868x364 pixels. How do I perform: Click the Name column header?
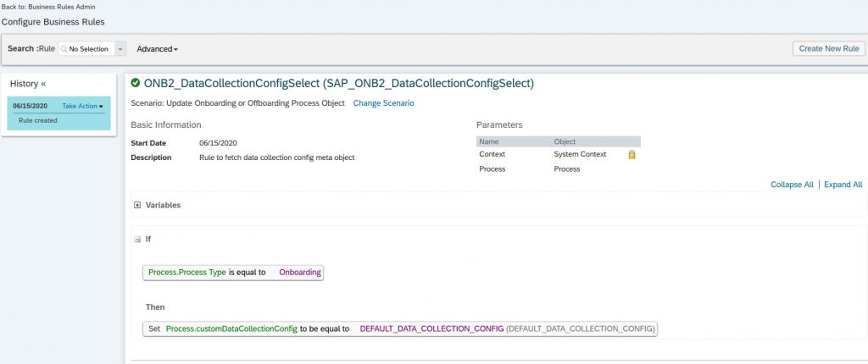click(x=489, y=141)
